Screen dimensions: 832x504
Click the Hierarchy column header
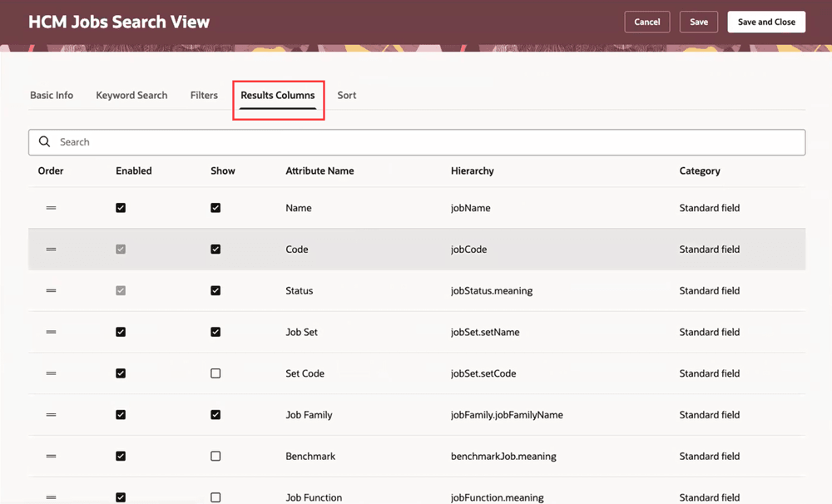(x=473, y=170)
